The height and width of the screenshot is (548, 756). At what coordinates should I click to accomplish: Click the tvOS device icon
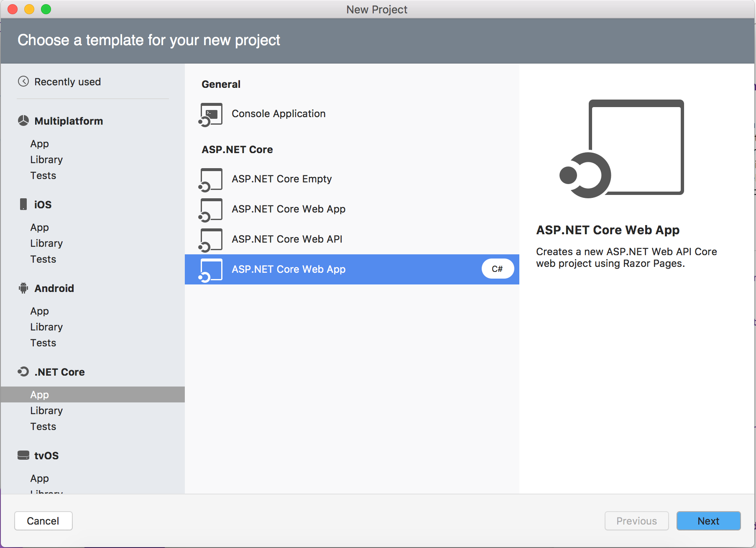coord(23,455)
